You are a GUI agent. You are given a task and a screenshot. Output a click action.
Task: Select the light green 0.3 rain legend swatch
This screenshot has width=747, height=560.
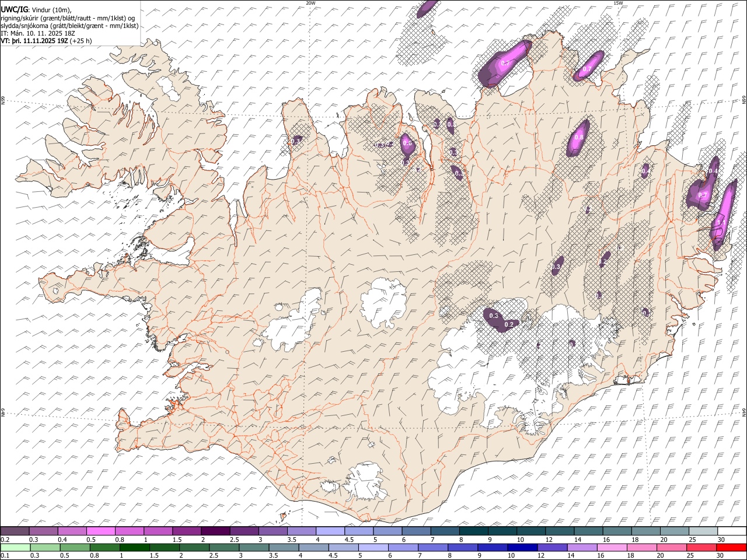[45, 547]
